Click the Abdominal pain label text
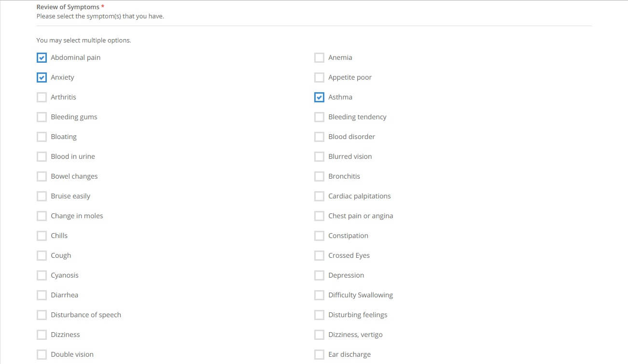This screenshot has height=364, width=628. click(76, 57)
